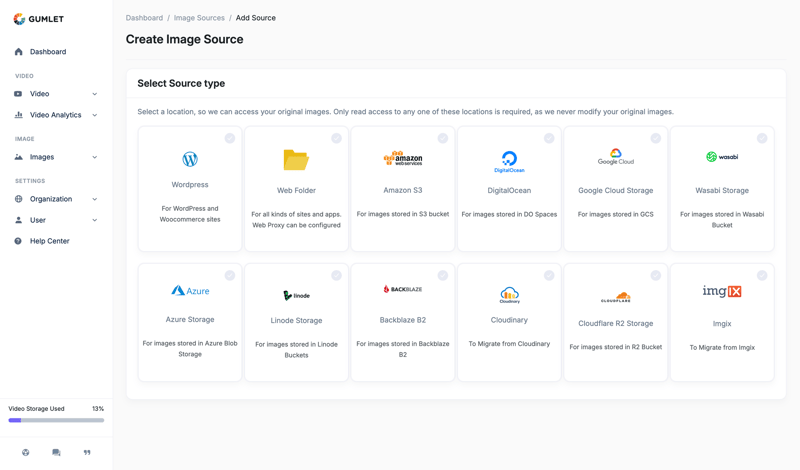Click the yellow Web Folder icon

pos(296,160)
